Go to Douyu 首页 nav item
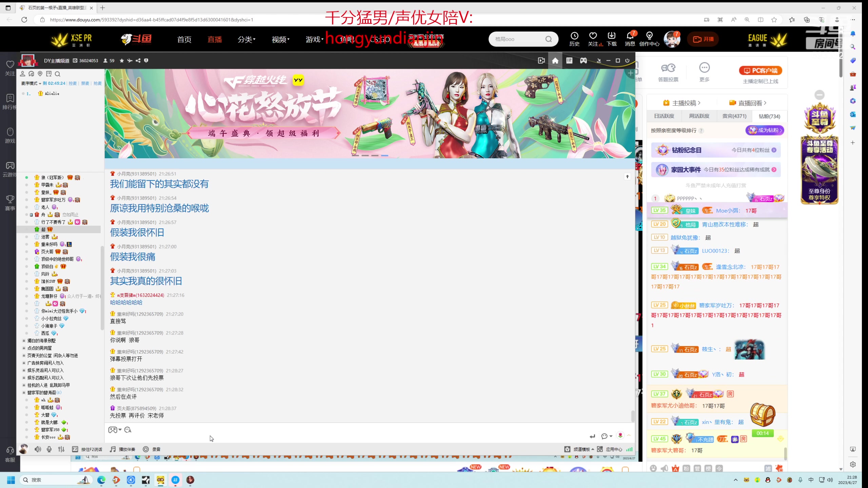 point(184,39)
